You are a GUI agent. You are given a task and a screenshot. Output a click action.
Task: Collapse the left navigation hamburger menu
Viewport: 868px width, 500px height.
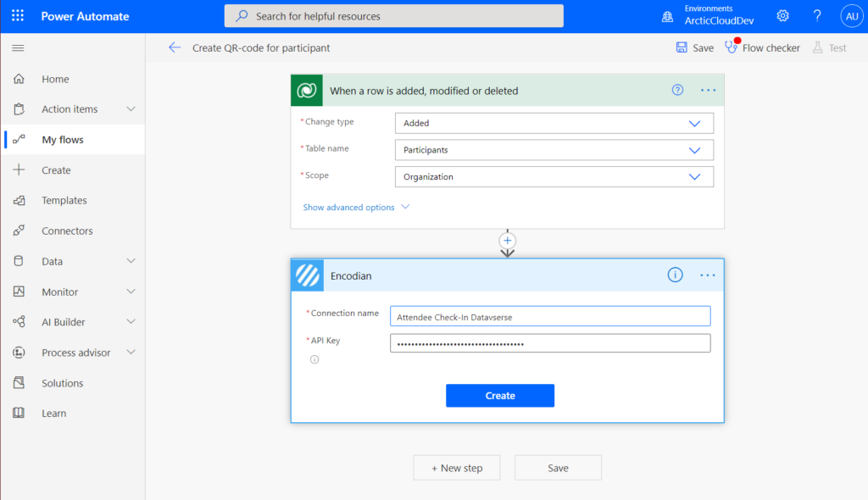[x=19, y=48]
